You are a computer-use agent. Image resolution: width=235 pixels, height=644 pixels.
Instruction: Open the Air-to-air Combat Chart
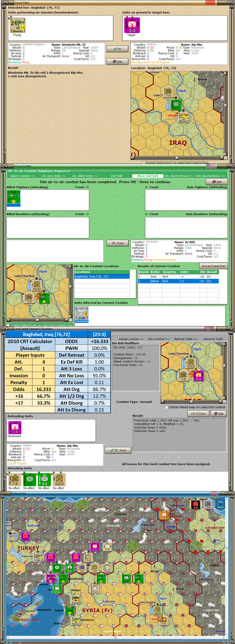[213, 266]
